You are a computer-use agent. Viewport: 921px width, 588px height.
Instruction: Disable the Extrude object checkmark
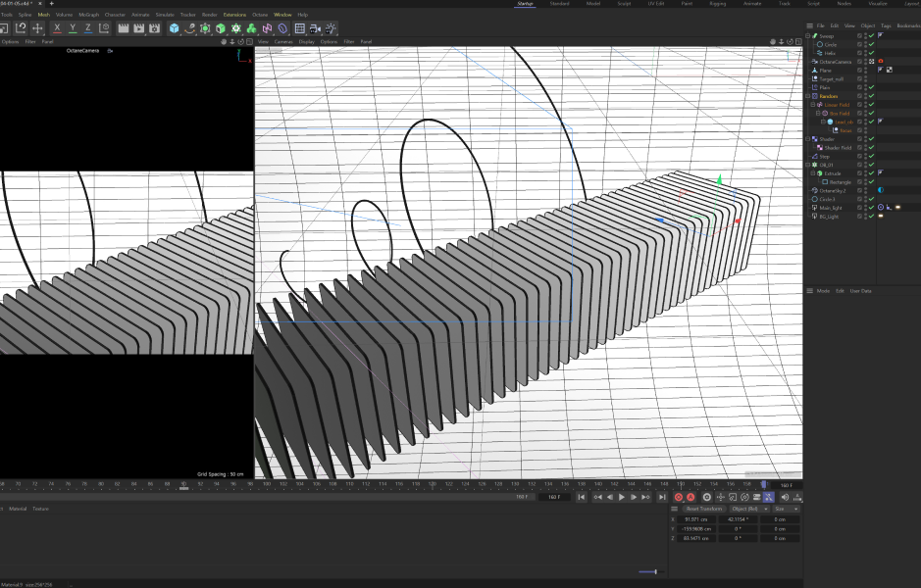872,173
